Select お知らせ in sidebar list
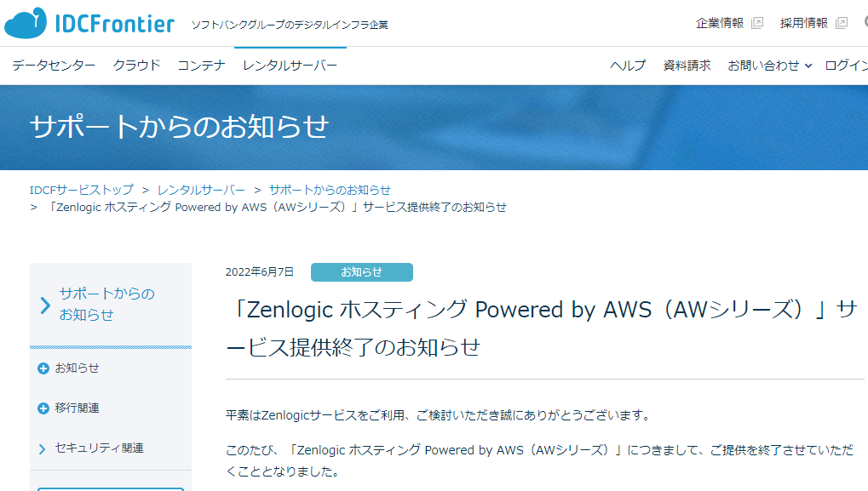 pos(77,368)
